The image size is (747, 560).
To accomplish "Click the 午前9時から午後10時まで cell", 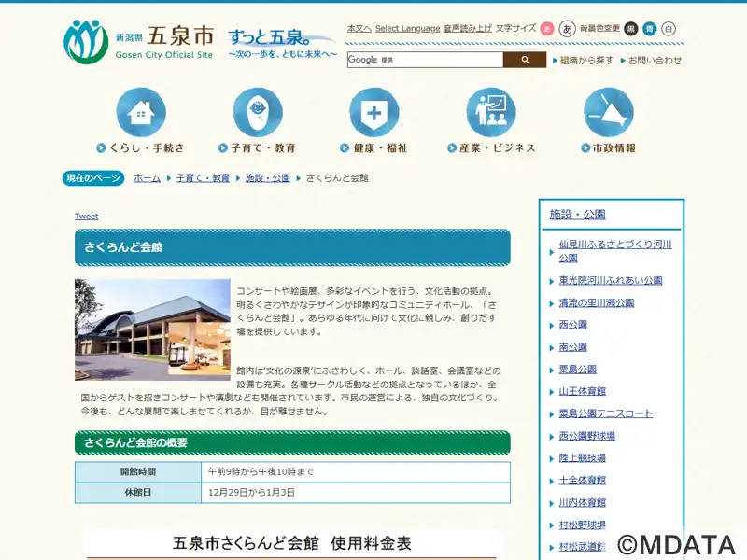I will (x=356, y=472).
